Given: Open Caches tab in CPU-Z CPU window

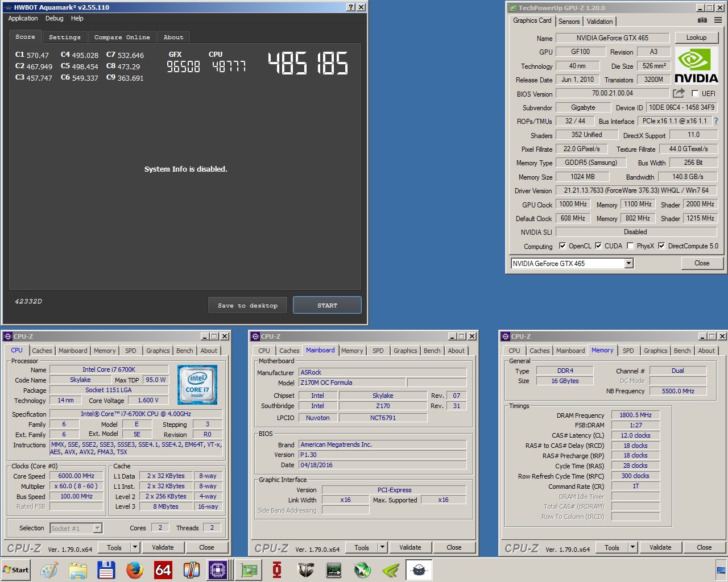Looking at the screenshot, I should [42, 351].
